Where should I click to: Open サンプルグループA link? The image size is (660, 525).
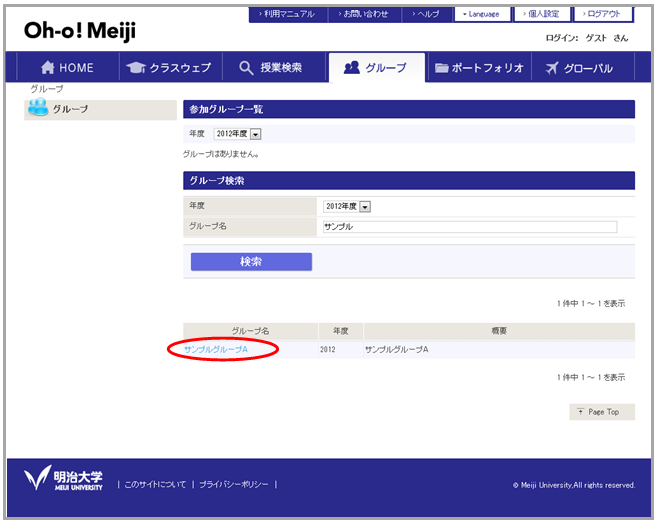click(x=216, y=349)
